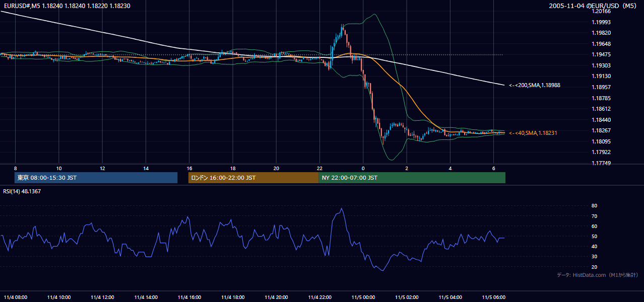Click the RSI scale value 60
Screen dimensions: 644x302
pyautogui.click(x=594, y=226)
